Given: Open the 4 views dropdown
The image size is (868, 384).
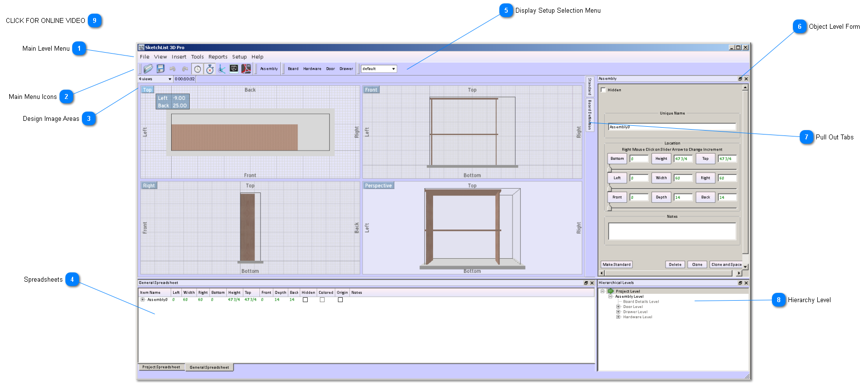Looking at the screenshot, I should pos(155,79).
